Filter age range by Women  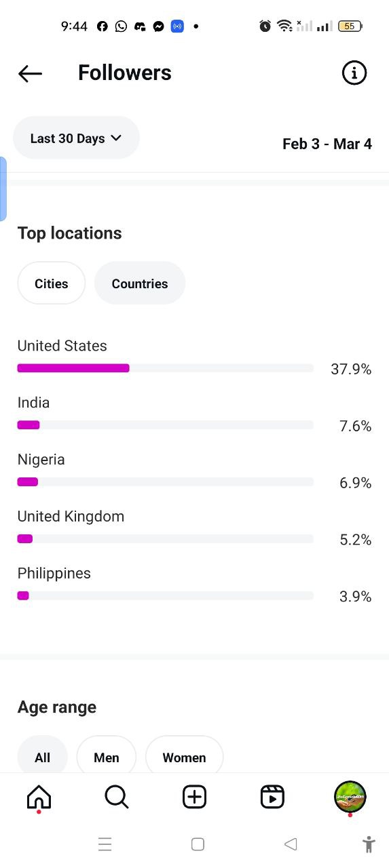tap(184, 757)
